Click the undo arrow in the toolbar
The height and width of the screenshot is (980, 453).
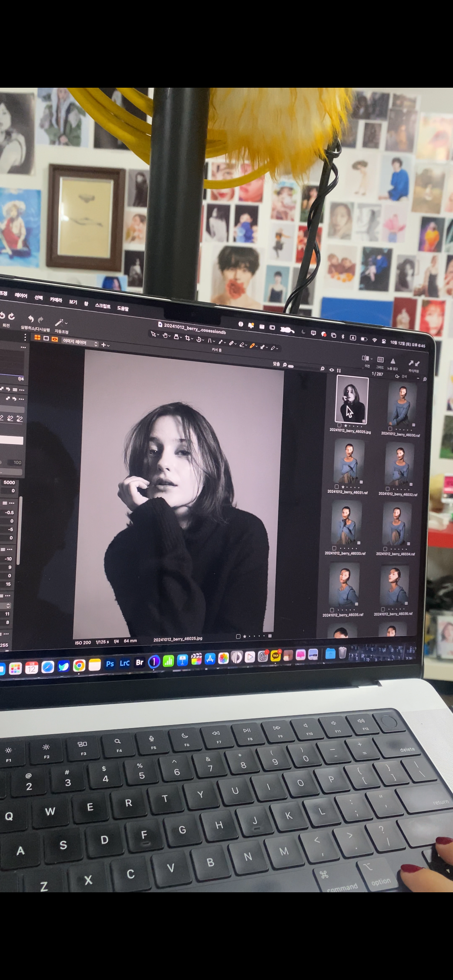tap(31, 319)
